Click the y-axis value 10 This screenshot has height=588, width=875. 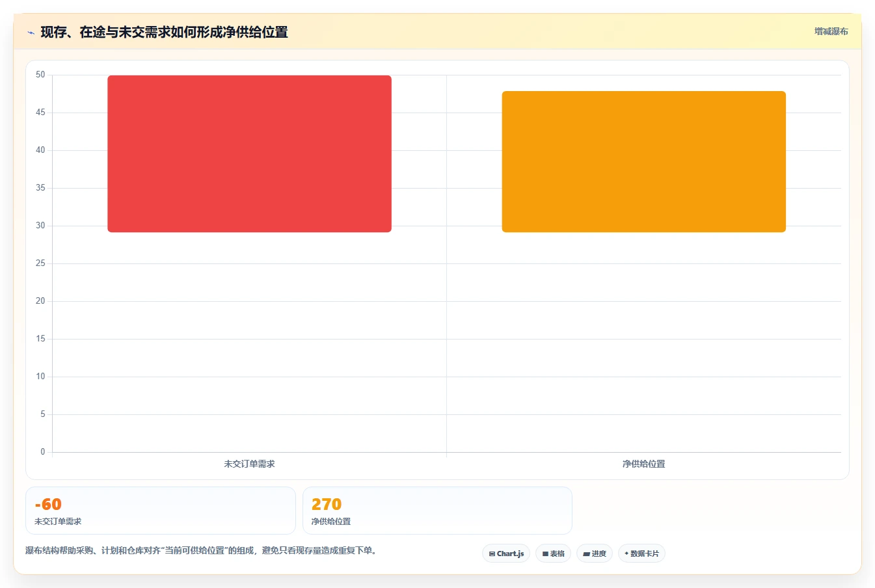(x=40, y=377)
